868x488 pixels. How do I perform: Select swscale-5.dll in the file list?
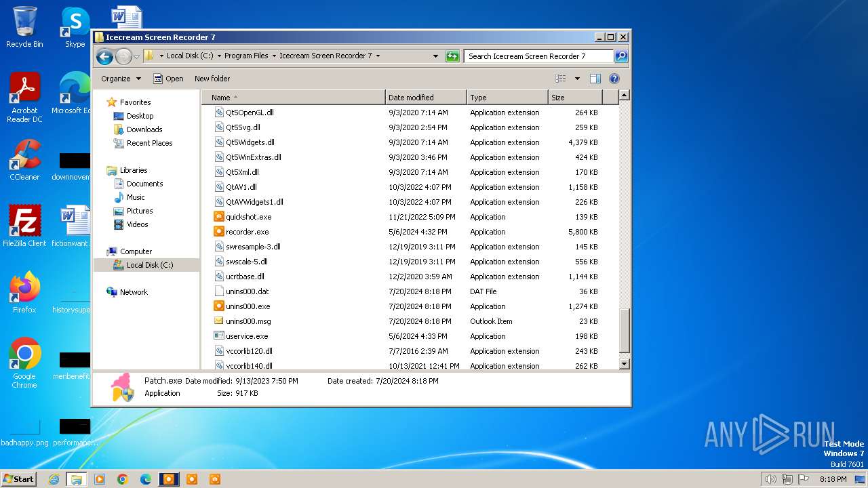pos(247,262)
